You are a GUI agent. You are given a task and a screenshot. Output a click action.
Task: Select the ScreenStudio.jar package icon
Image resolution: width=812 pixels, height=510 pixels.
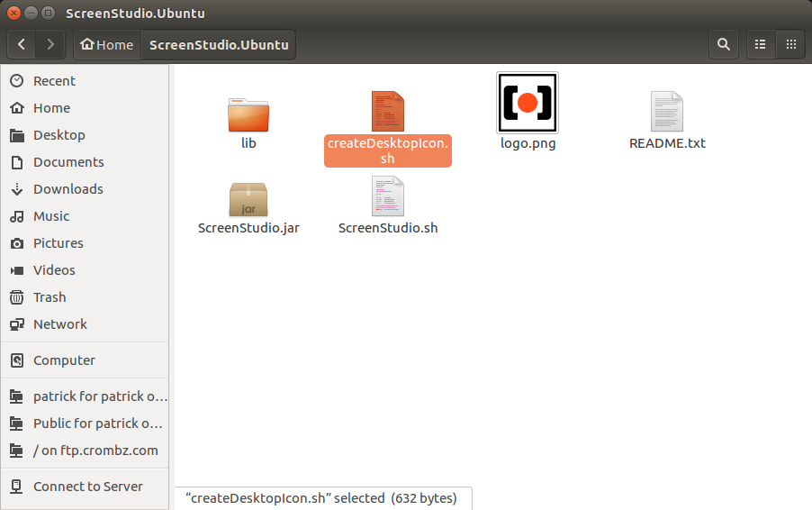pos(248,199)
